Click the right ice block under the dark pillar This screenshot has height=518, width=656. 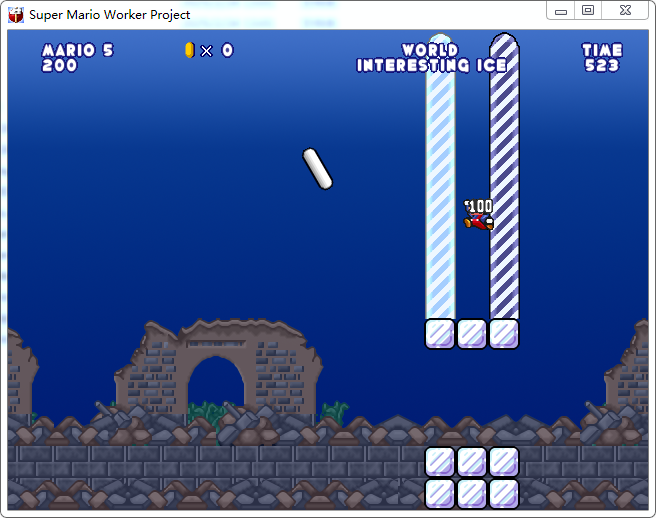(504, 334)
